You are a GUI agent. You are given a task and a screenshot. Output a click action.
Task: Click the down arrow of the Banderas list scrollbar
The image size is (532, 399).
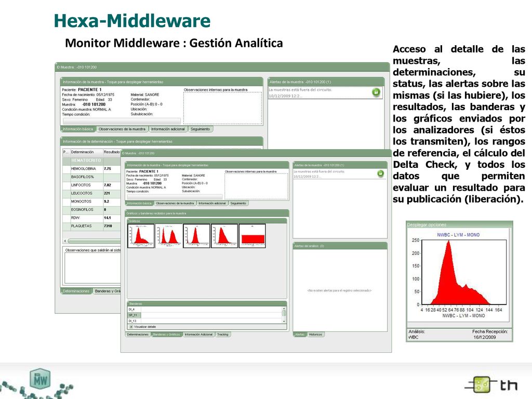[x=284, y=321]
